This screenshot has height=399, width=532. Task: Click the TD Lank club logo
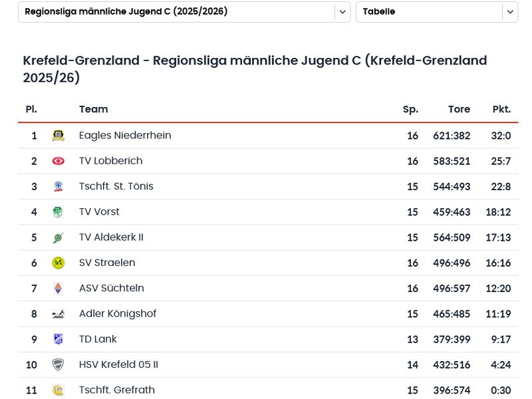point(58,339)
